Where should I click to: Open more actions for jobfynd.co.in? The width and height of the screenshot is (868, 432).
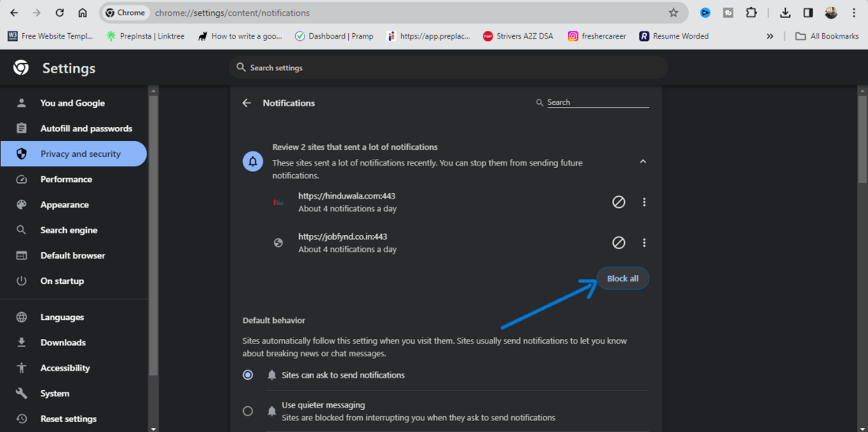644,243
